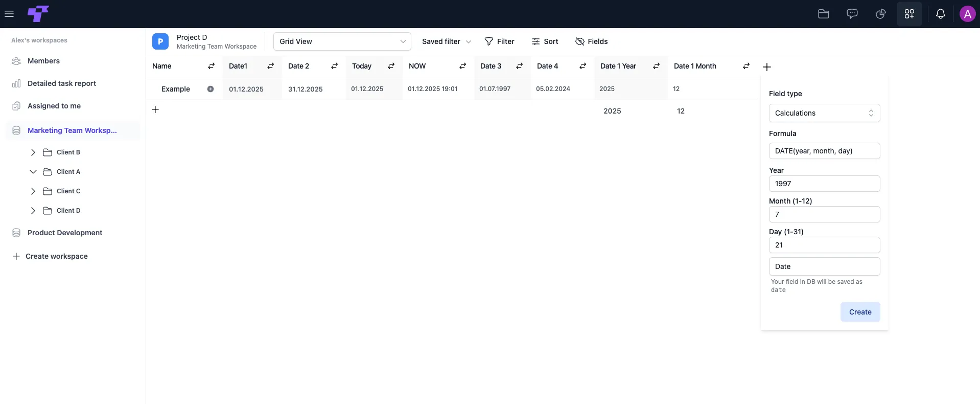Click the Fields button
Image resolution: width=980 pixels, height=404 pixels.
click(591, 41)
